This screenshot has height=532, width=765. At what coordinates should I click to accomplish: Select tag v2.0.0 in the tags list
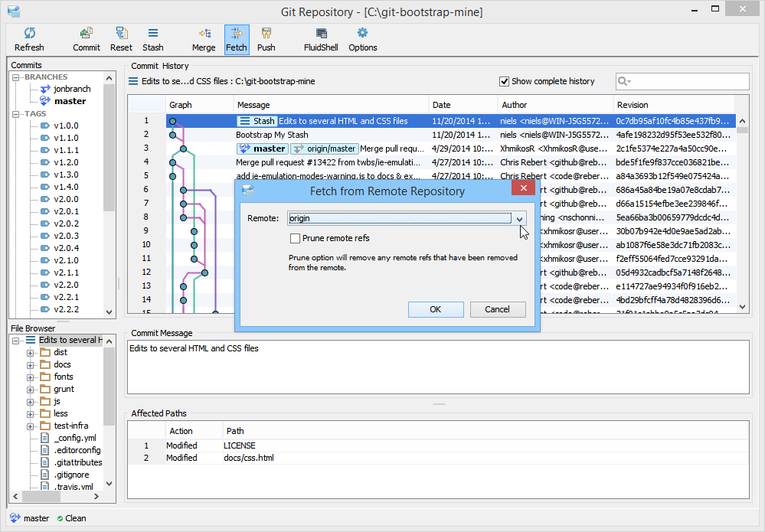(x=66, y=199)
